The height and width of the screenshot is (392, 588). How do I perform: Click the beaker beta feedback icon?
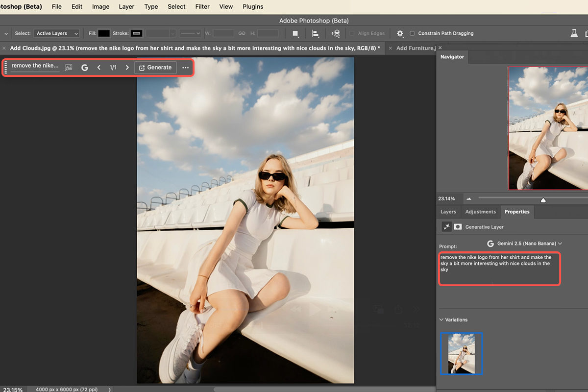[x=574, y=33]
